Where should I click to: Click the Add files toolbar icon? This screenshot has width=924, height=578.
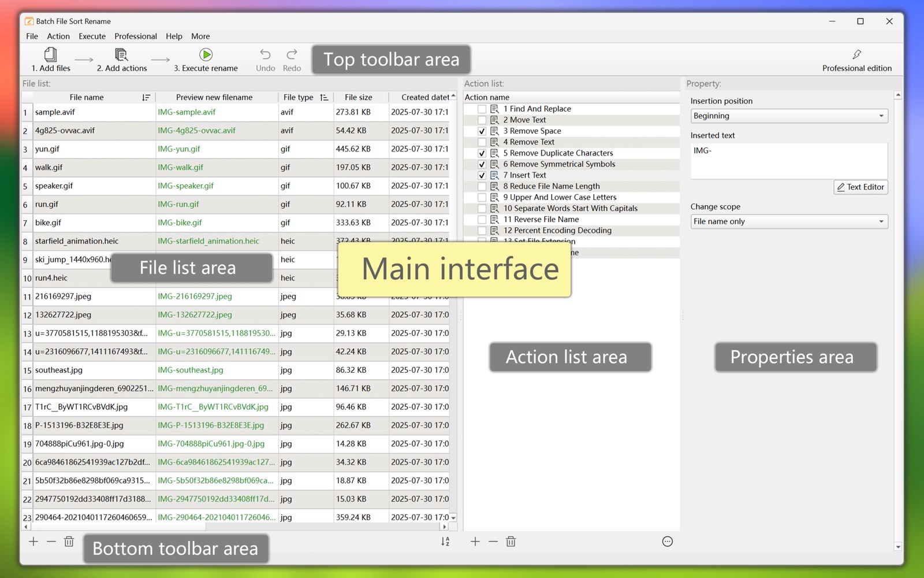[x=51, y=55]
